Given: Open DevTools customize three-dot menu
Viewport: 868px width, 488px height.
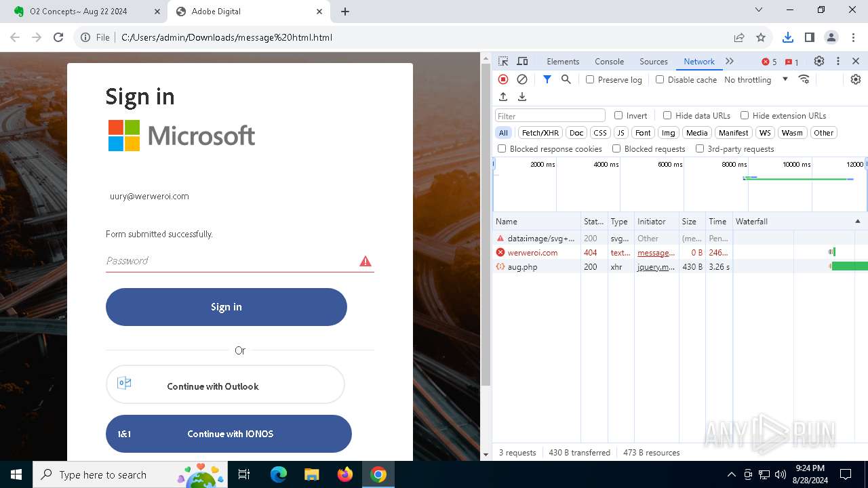Looking at the screenshot, I should [838, 61].
